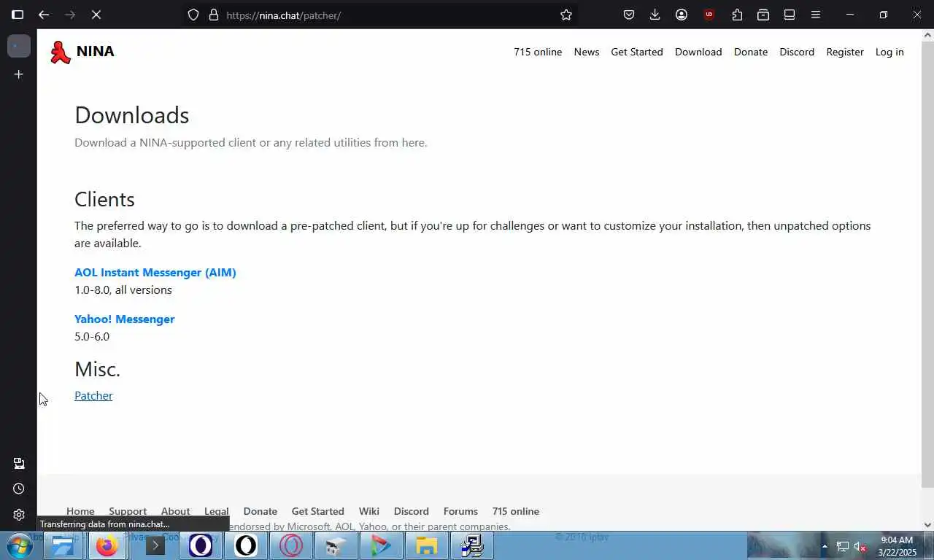934x560 pixels.
Task: Open a new tab with plus icon
Action: pyautogui.click(x=19, y=74)
